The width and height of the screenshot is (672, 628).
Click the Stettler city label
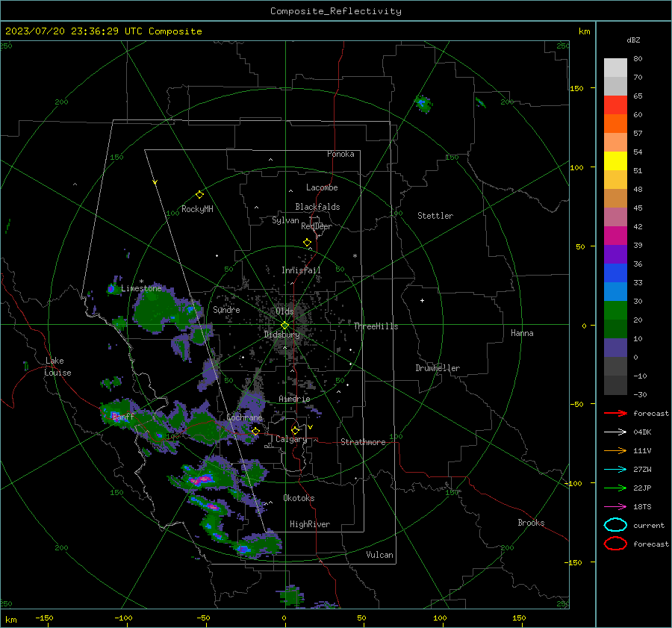coord(435,216)
